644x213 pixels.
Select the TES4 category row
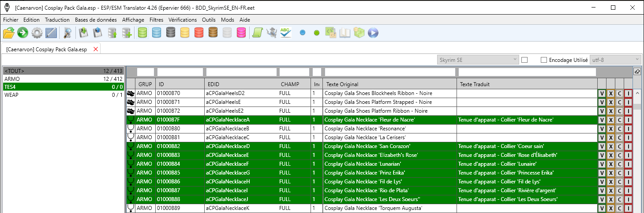tap(64, 87)
